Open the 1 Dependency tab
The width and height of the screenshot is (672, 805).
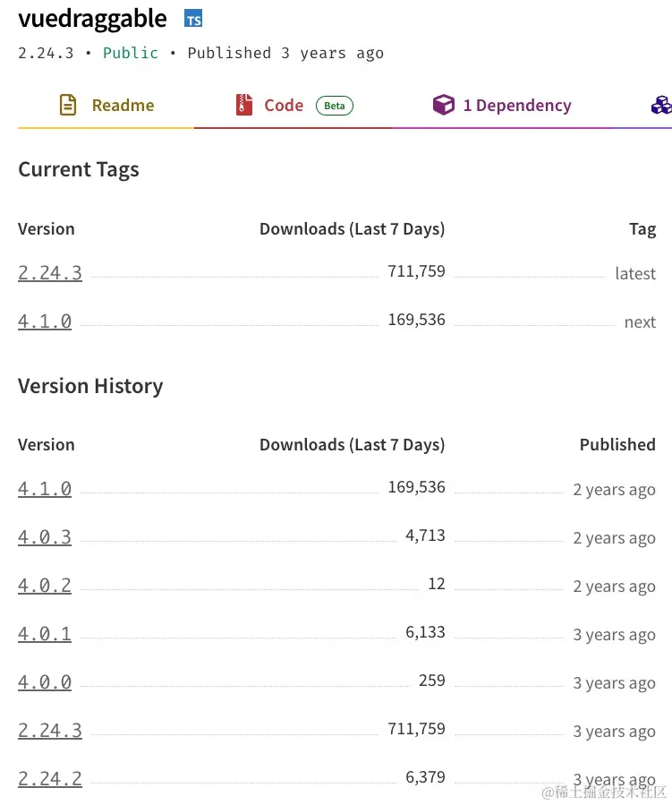tap(502, 106)
